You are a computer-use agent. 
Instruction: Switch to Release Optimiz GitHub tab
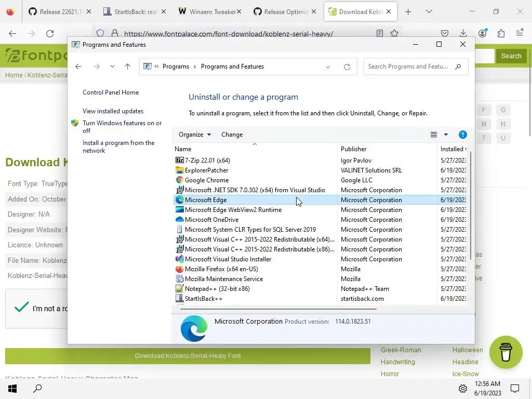pyautogui.click(x=284, y=12)
